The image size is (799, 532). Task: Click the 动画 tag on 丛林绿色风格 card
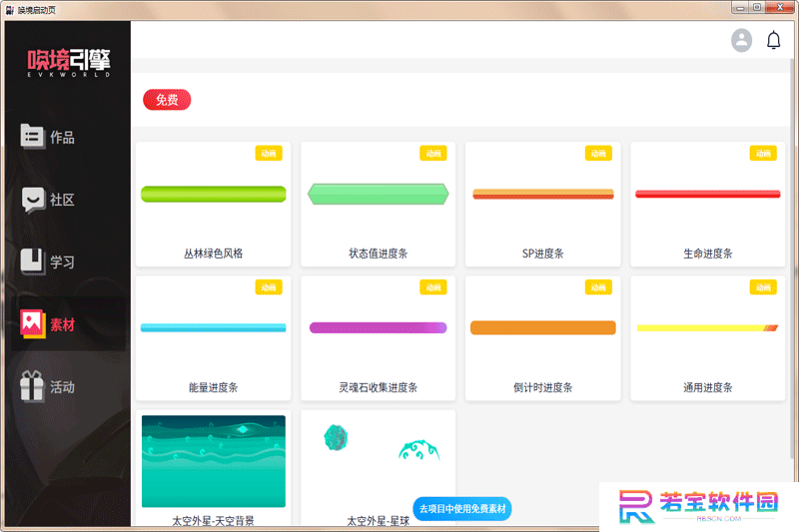coord(269,154)
